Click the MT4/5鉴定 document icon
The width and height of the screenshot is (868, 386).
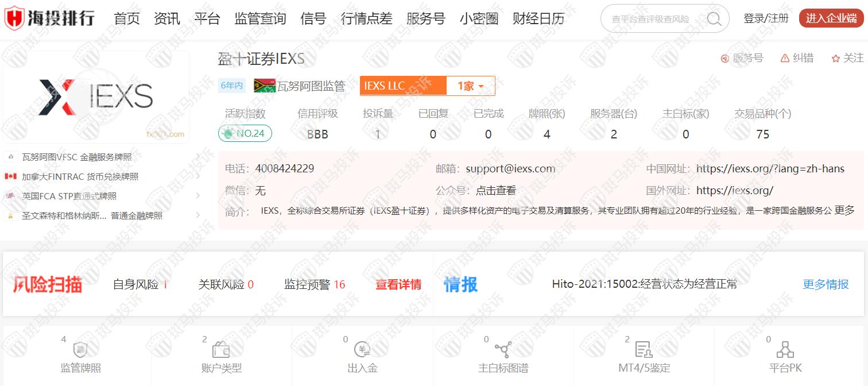point(644,350)
